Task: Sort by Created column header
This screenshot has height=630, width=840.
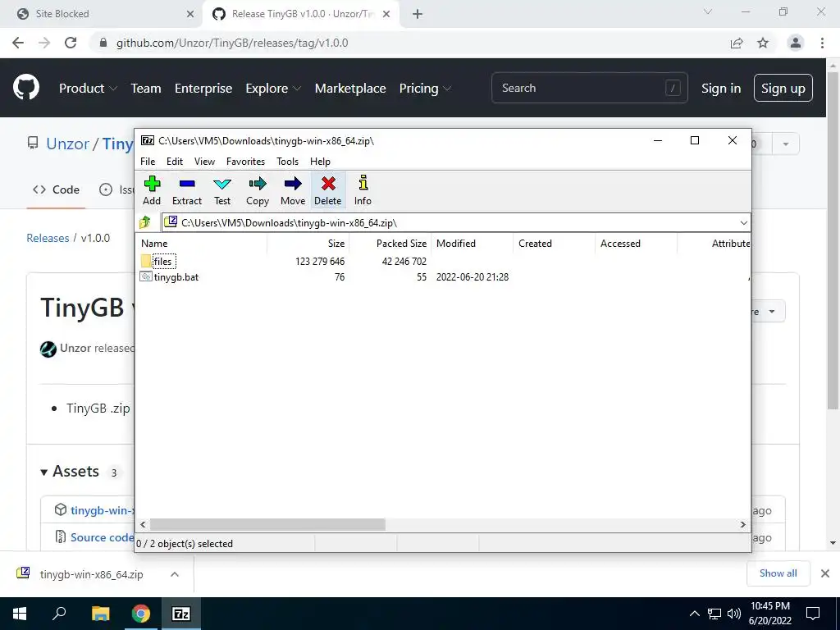Action: click(x=554, y=243)
